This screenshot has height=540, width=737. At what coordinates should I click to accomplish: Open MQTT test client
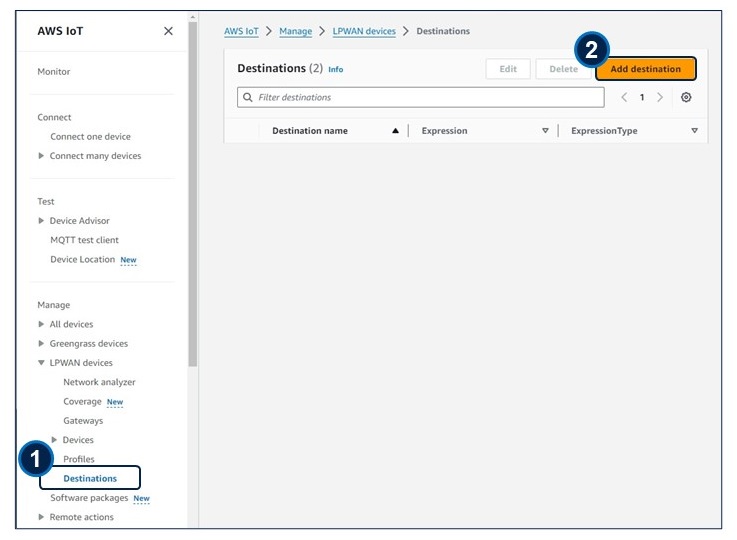pos(84,240)
